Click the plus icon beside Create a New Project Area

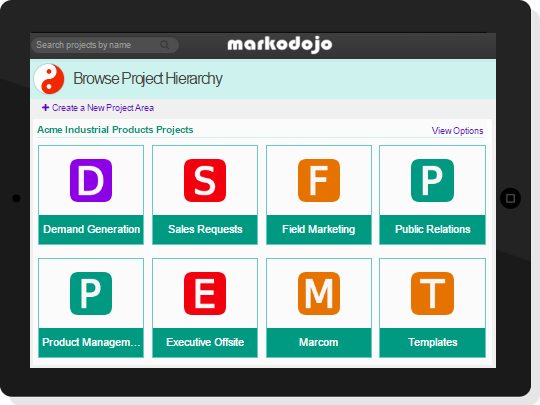pyautogui.click(x=45, y=107)
